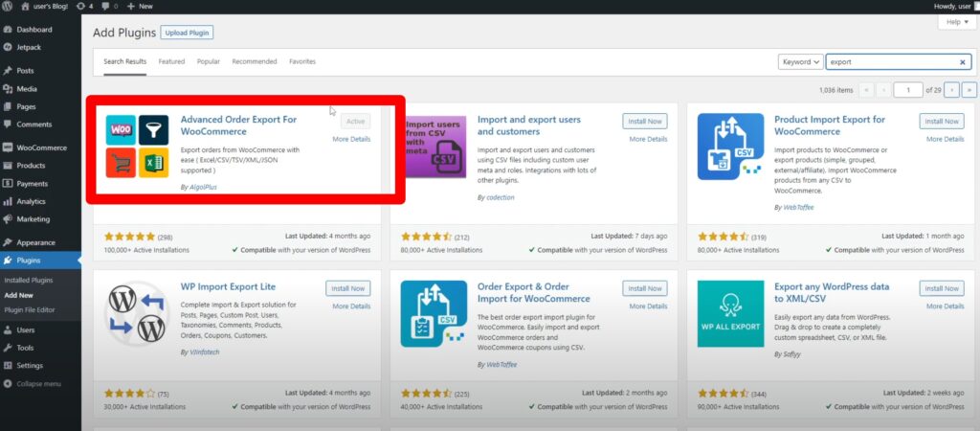Open the comments bubble icon in admin bar

(x=109, y=6)
